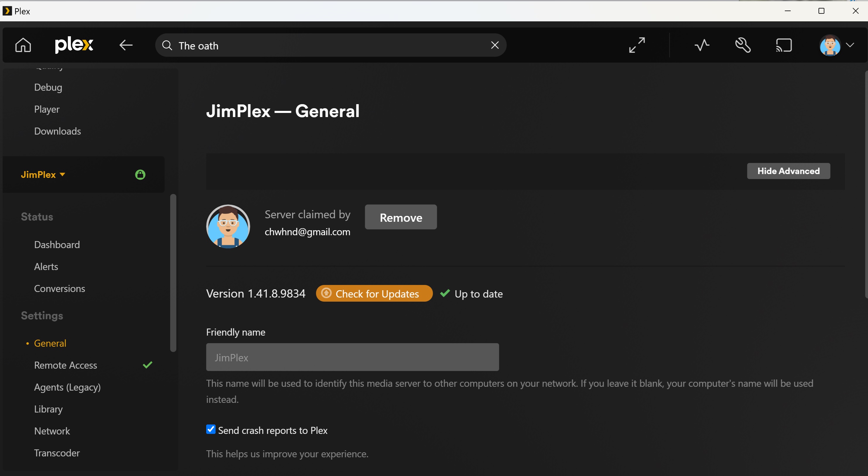Maximize the Plex window
868x476 pixels.
click(x=821, y=11)
